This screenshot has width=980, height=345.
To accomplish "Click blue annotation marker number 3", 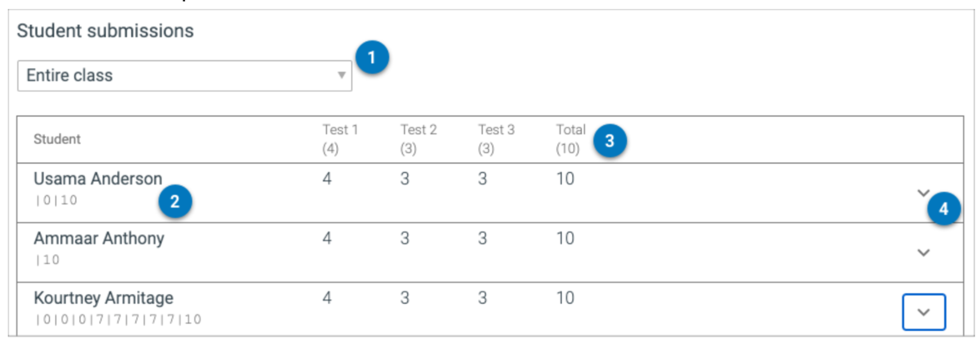I will [609, 141].
